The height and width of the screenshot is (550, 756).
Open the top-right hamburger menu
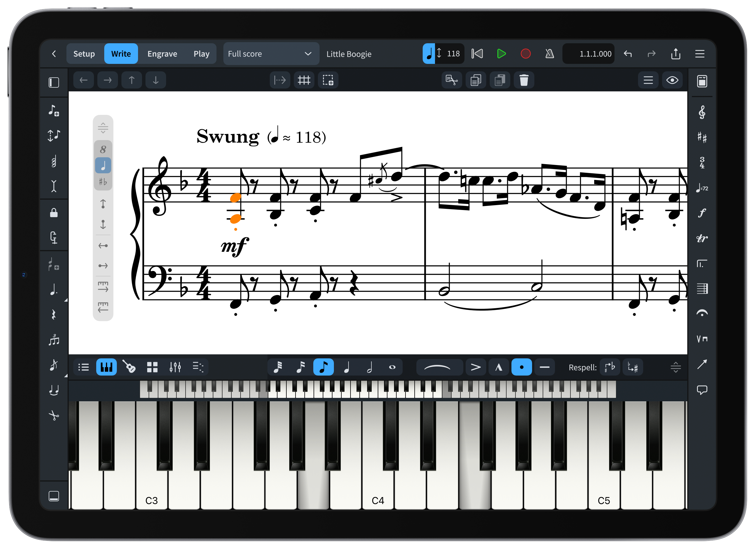tap(700, 54)
